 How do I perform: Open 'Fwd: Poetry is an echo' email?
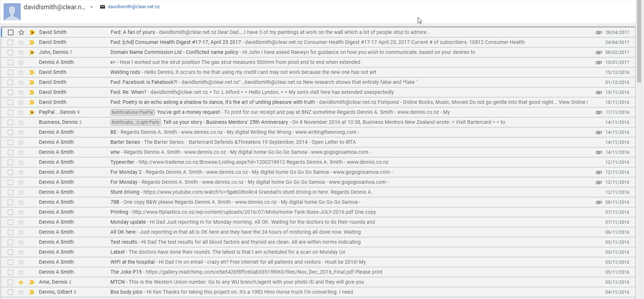tap(318, 102)
